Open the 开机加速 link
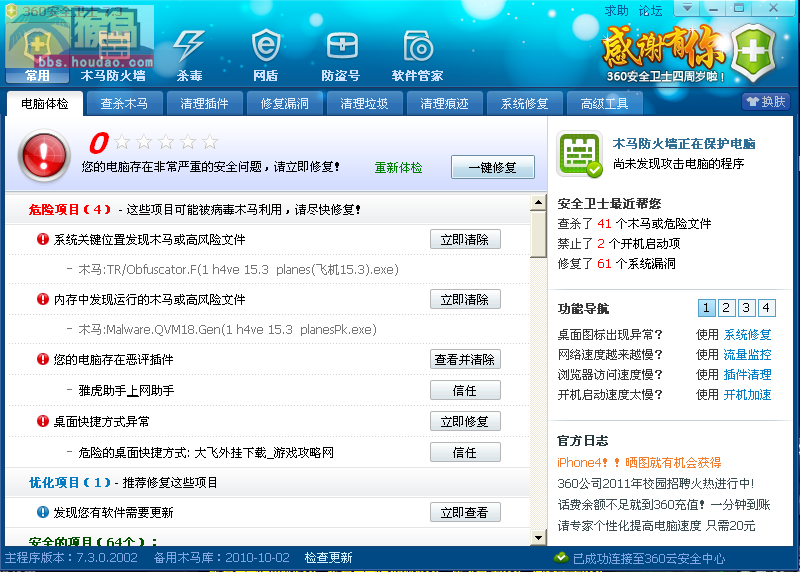Image resolution: width=800 pixels, height=572 pixels. (747, 394)
